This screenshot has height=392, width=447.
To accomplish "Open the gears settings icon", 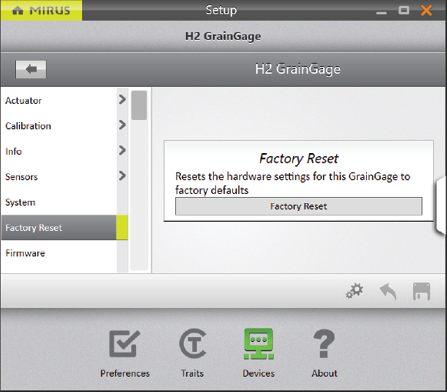I will click(x=355, y=291).
